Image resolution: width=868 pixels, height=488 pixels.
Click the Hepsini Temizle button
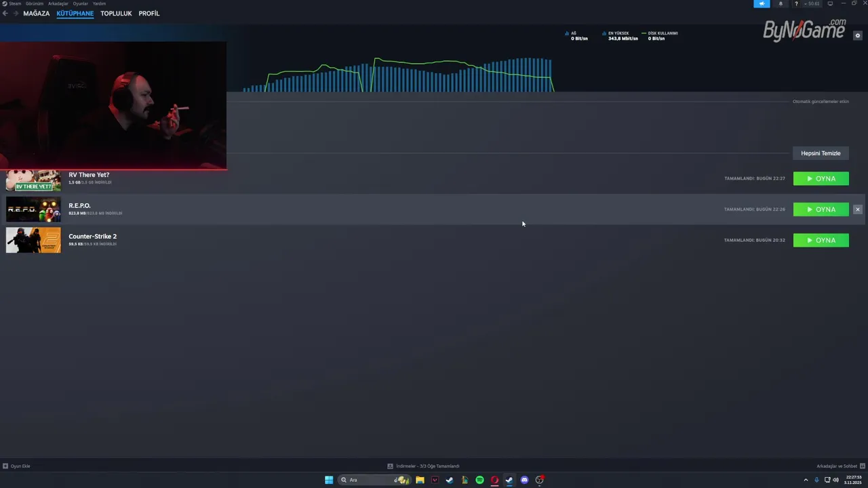(x=821, y=153)
